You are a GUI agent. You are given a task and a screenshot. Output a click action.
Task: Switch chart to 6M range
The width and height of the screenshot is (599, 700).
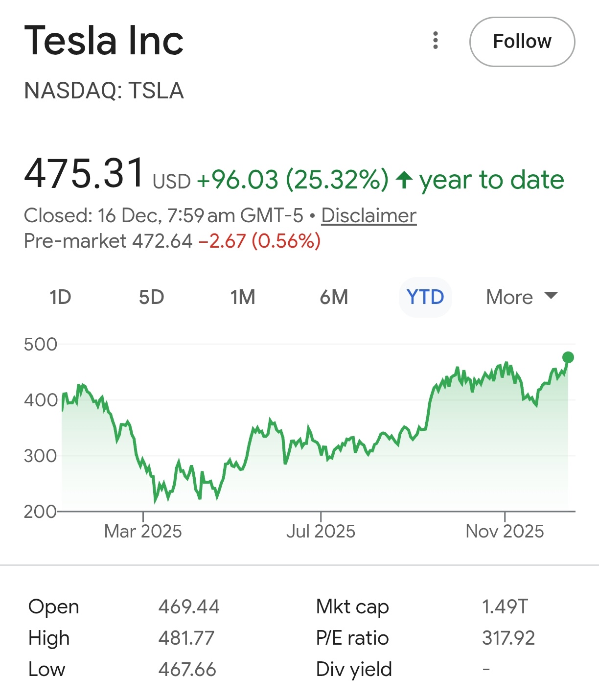(x=334, y=297)
